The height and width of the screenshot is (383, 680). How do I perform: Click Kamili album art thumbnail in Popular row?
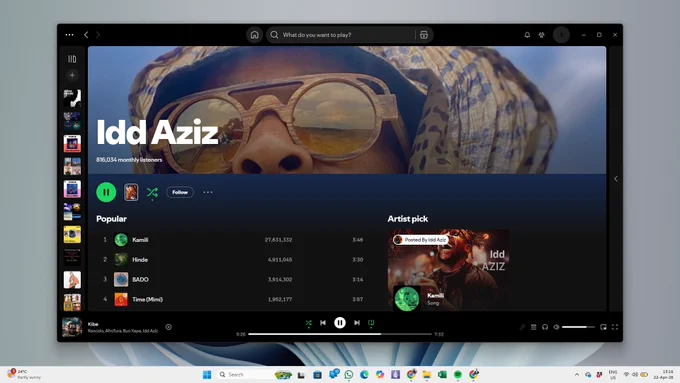[121, 240]
